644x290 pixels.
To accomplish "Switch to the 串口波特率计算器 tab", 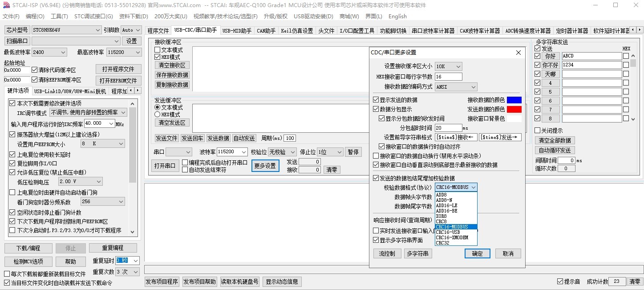I will [433, 31].
